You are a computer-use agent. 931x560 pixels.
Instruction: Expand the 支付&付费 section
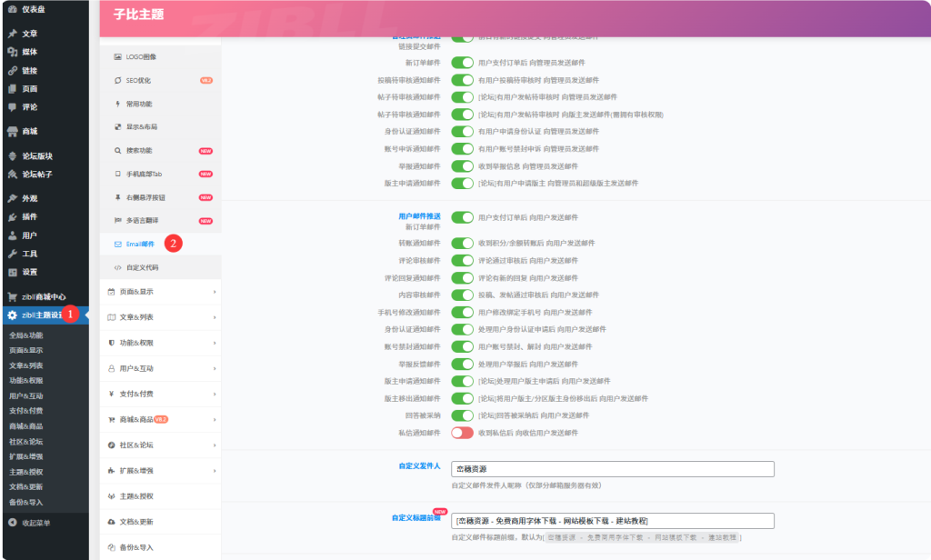pyautogui.click(x=160, y=395)
